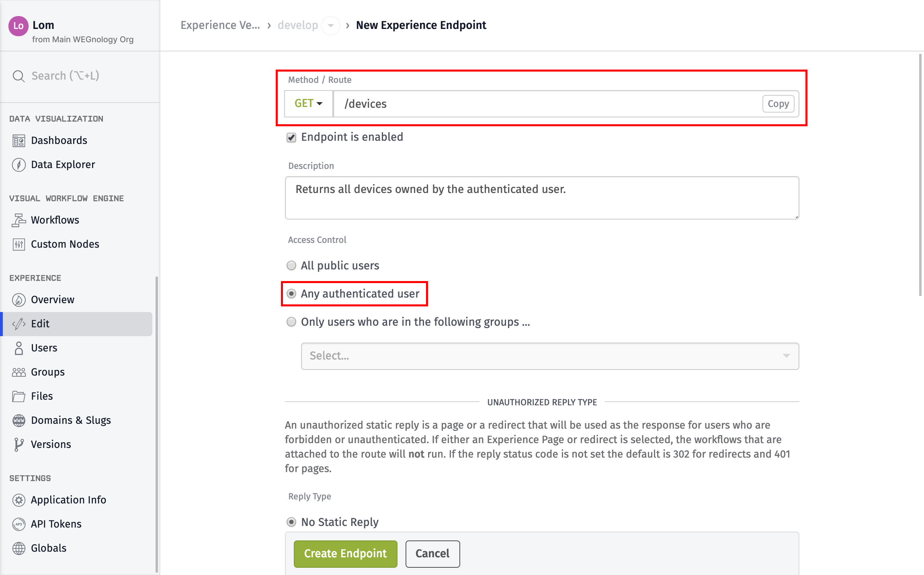The width and height of the screenshot is (924, 575).
Task: Click the page vertical scrollbar
Action: coord(920,175)
